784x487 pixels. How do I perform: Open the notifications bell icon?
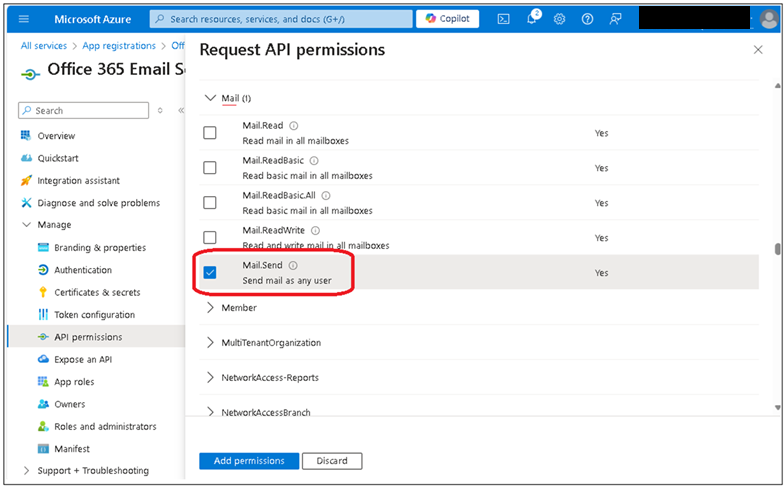(x=532, y=18)
